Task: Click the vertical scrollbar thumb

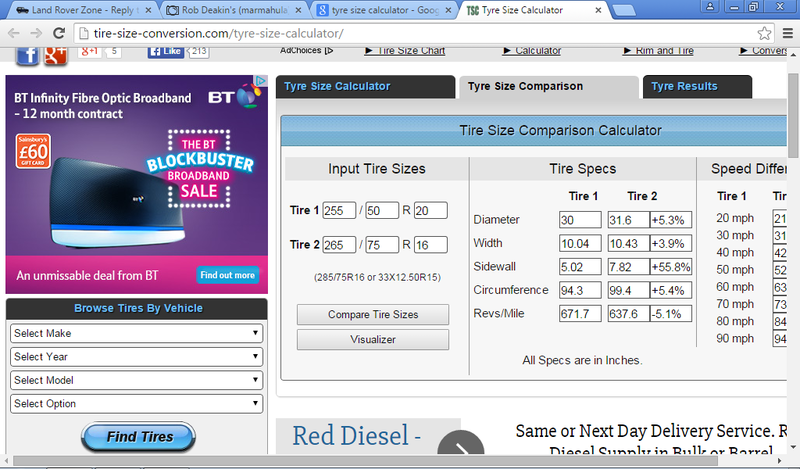Action: coord(793,115)
